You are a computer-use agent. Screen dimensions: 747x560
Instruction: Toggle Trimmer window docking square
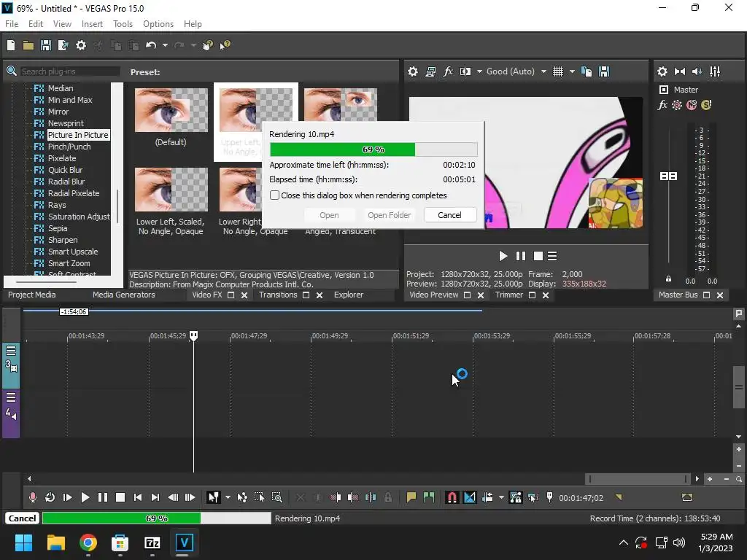(x=532, y=295)
